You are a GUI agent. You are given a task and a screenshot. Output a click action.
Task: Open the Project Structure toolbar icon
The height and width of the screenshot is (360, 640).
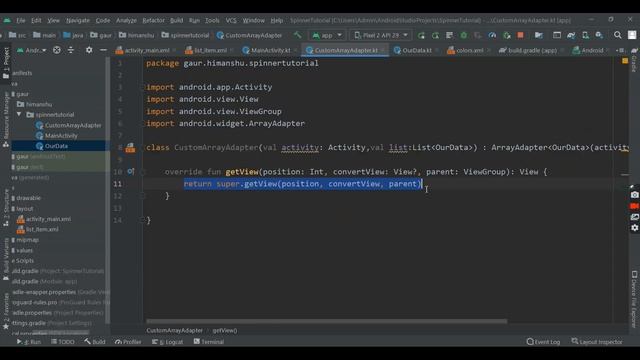[x=539, y=36]
